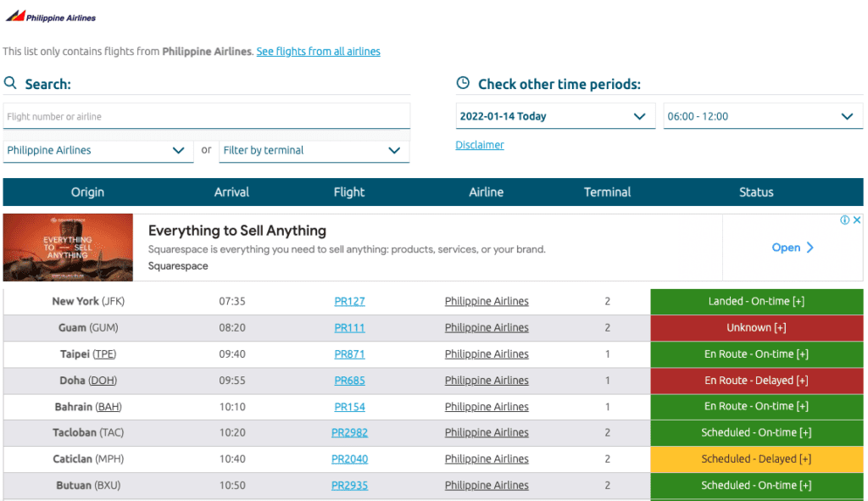Screen dimensions: 868x501
Task: Expand Scheduled - Delayed status for Caticlan
Action: 757,459
